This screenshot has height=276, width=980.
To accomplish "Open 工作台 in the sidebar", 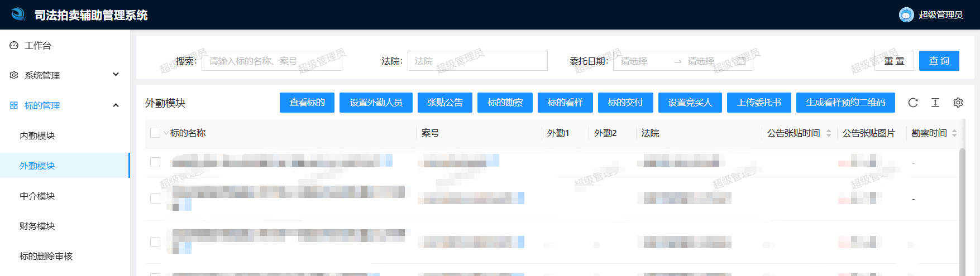I will [65, 45].
